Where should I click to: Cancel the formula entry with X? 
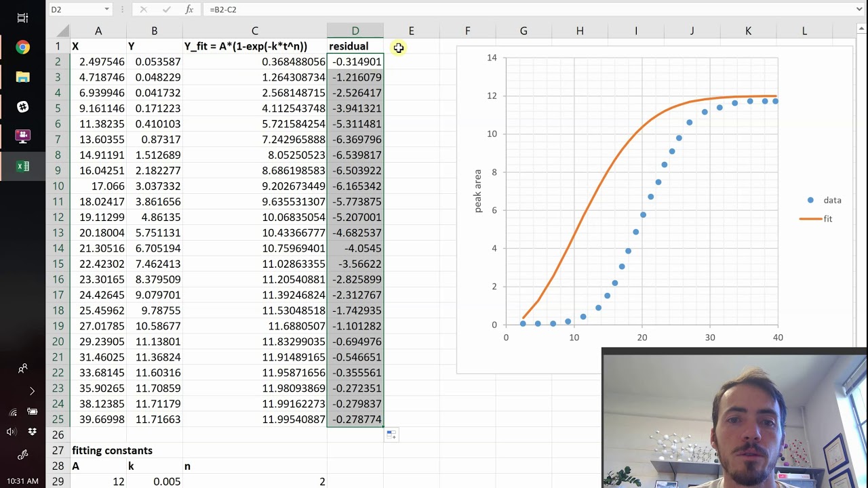click(x=143, y=9)
